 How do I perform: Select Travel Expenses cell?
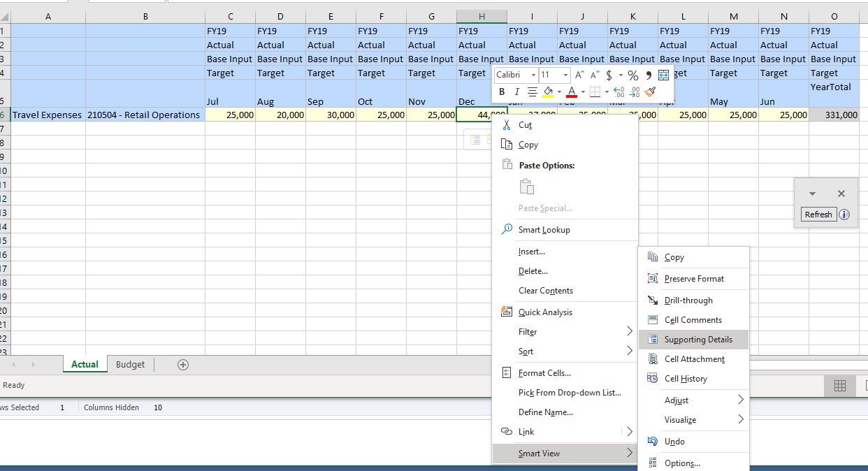coord(48,115)
